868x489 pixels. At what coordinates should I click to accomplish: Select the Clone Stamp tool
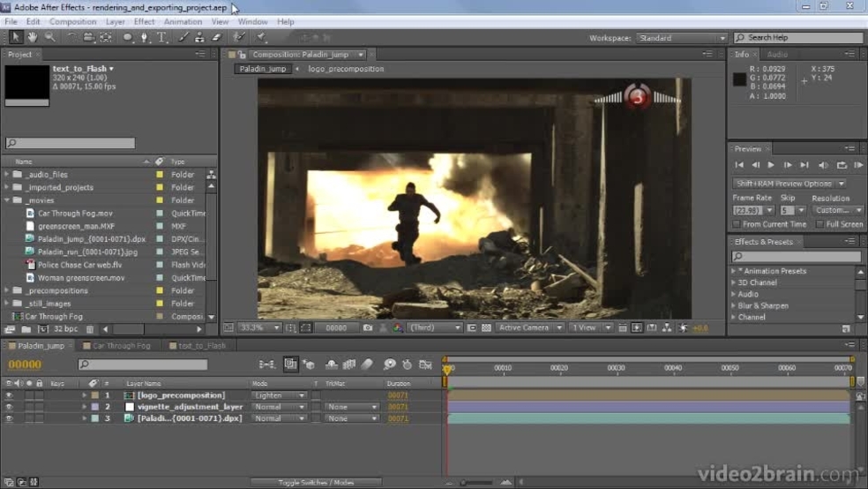click(x=199, y=37)
